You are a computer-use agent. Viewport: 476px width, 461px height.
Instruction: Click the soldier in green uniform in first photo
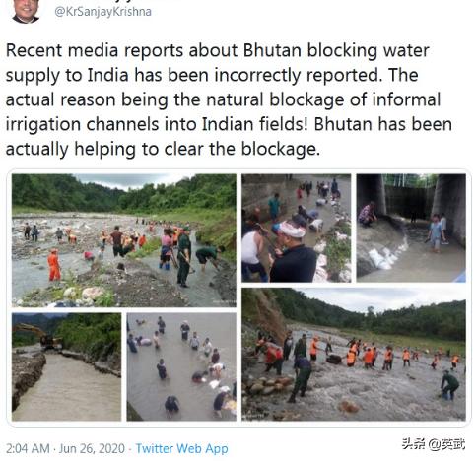coord(184,258)
